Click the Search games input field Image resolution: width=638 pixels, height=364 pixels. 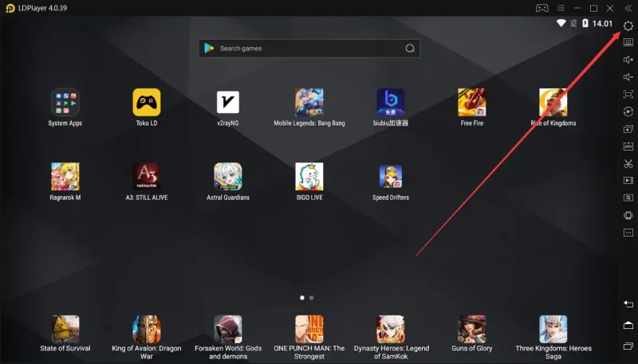point(309,49)
